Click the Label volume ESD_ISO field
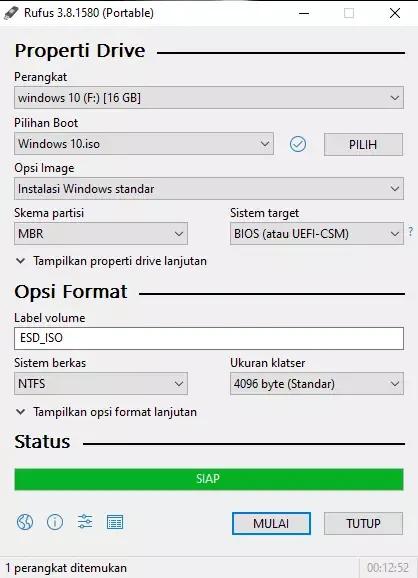 [x=209, y=338]
